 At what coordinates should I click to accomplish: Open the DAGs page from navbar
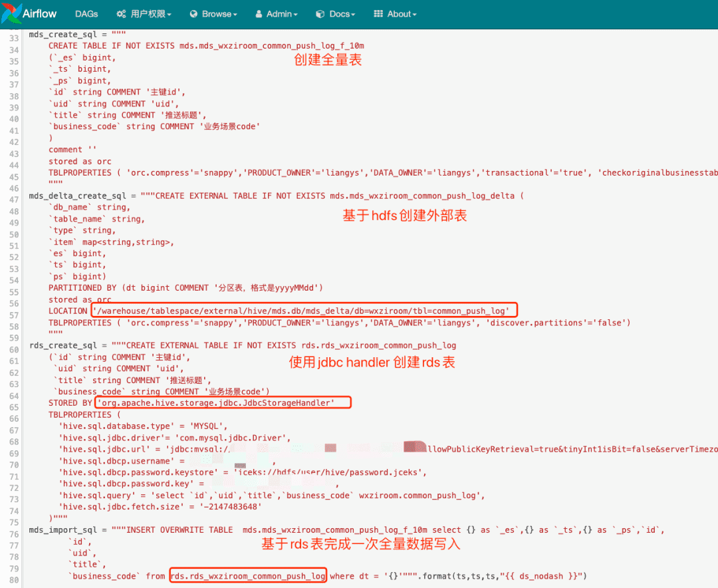click(x=86, y=14)
